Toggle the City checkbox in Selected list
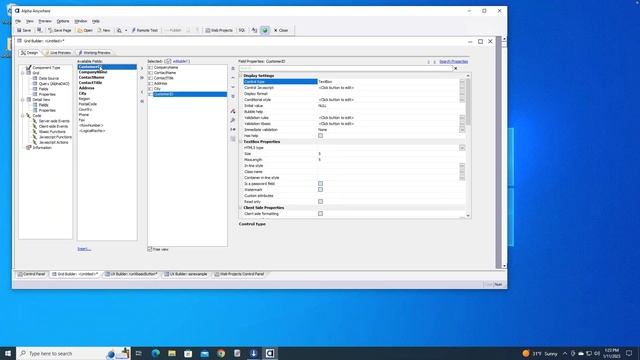The image size is (640, 360). pyautogui.click(x=151, y=89)
